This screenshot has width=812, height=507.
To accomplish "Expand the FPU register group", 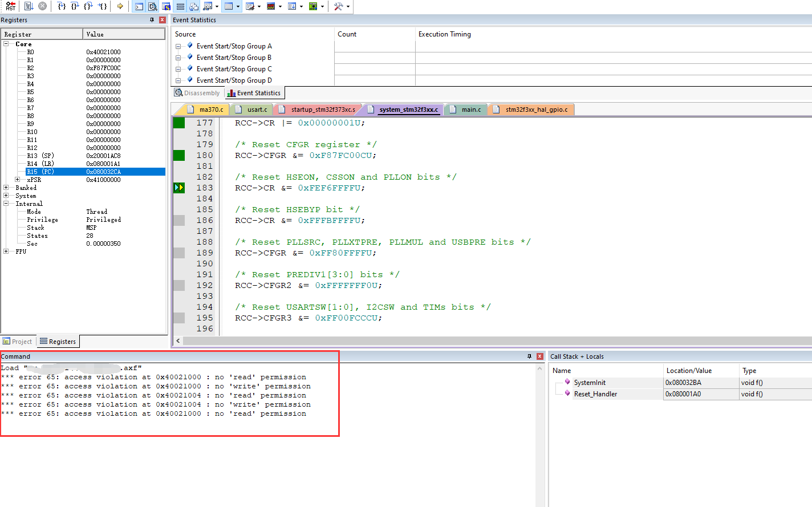I will tap(6, 252).
